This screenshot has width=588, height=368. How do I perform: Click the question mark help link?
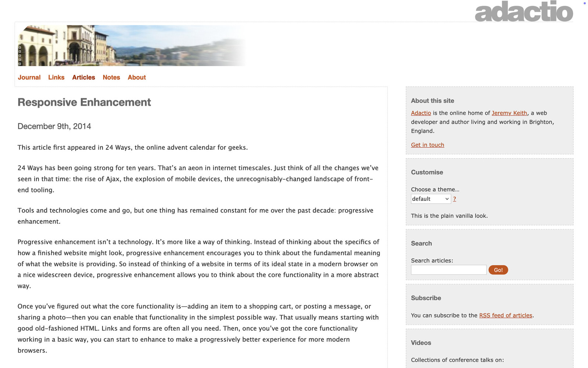(x=455, y=199)
